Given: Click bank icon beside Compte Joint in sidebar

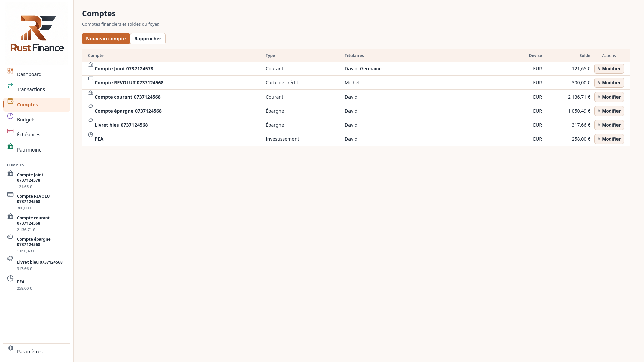Looking at the screenshot, I should tap(10, 173).
